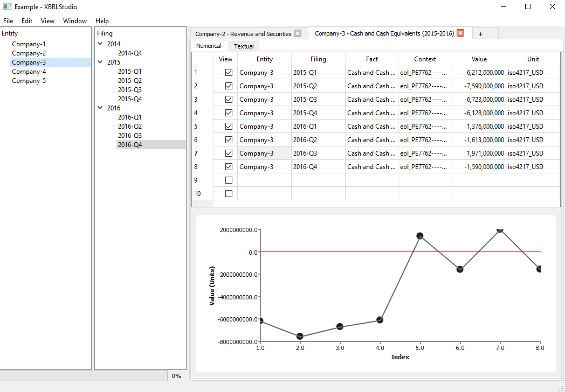This screenshot has height=392, width=565.
Task: Add a new tab with plus button
Action: coord(480,34)
